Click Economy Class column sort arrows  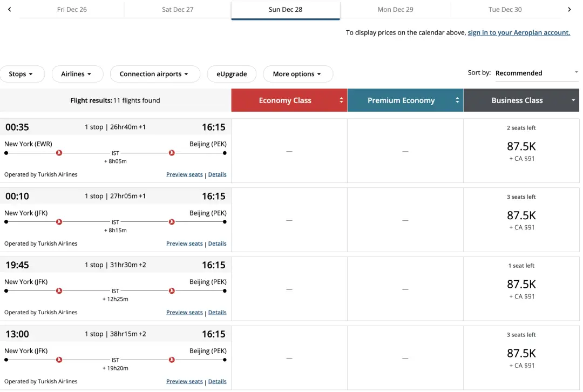341,100
